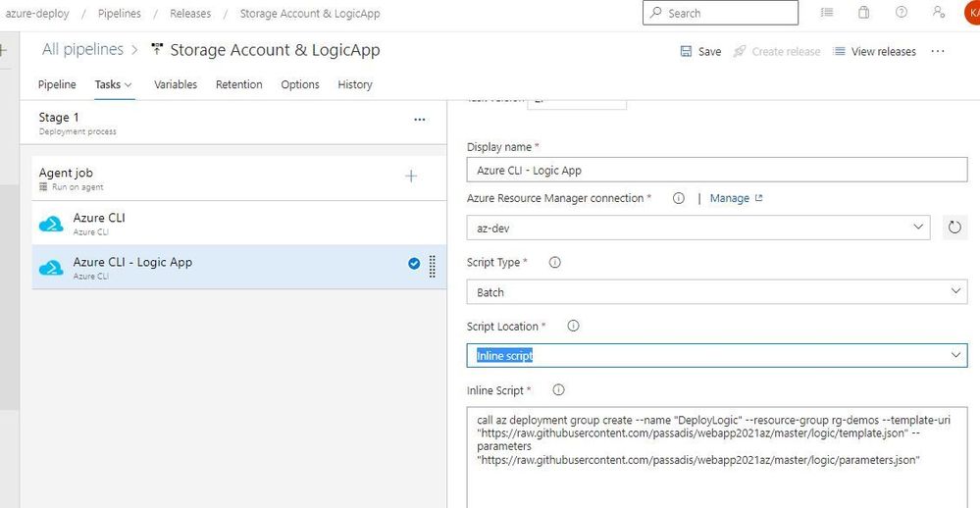Image resolution: width=980 pixels, height=508 pixels.
Task: Open View releases
Action: pyautogui.click(x=874, y=51)
